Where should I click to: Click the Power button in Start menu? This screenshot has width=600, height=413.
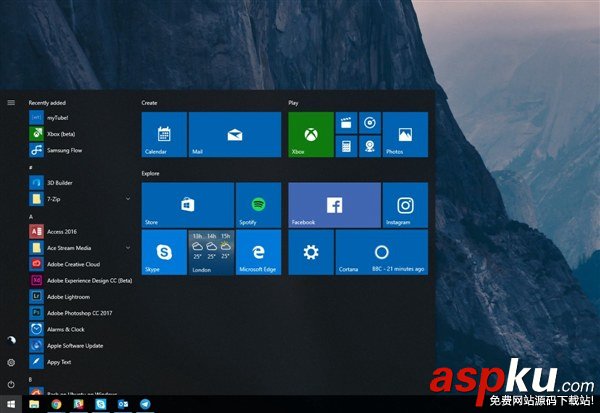(11, 384)
